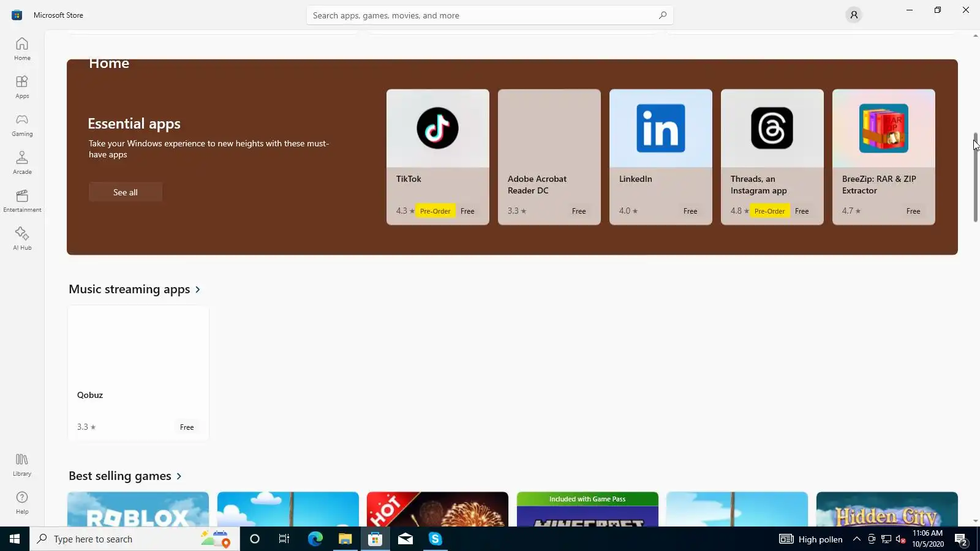Open Skype from the taskbar
980x551 pixels.
pyautogui.click(x=435, y=539)
